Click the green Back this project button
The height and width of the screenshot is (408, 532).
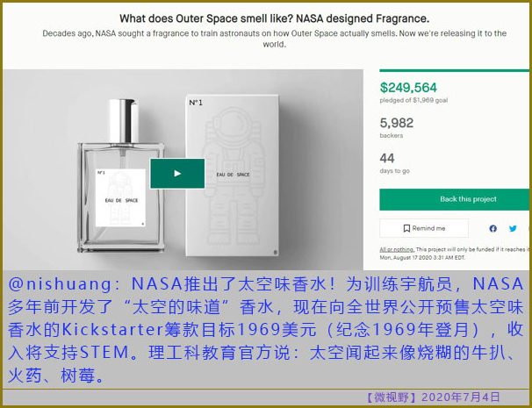454,199
